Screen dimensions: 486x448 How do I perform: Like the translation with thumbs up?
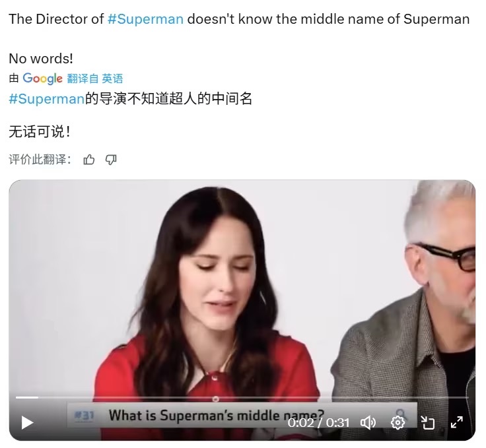pos(89,160)
